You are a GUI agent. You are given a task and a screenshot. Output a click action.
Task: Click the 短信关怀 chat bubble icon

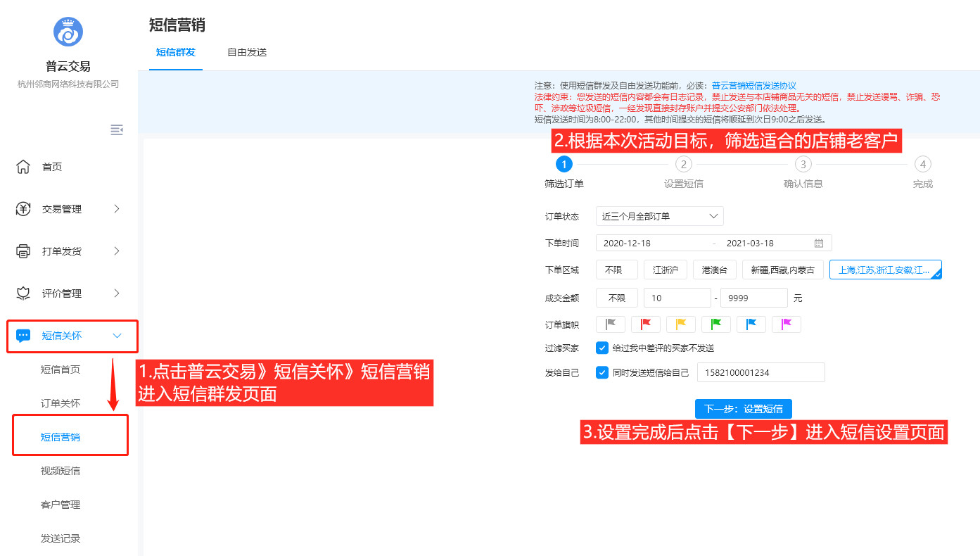[x=23, y=336]
